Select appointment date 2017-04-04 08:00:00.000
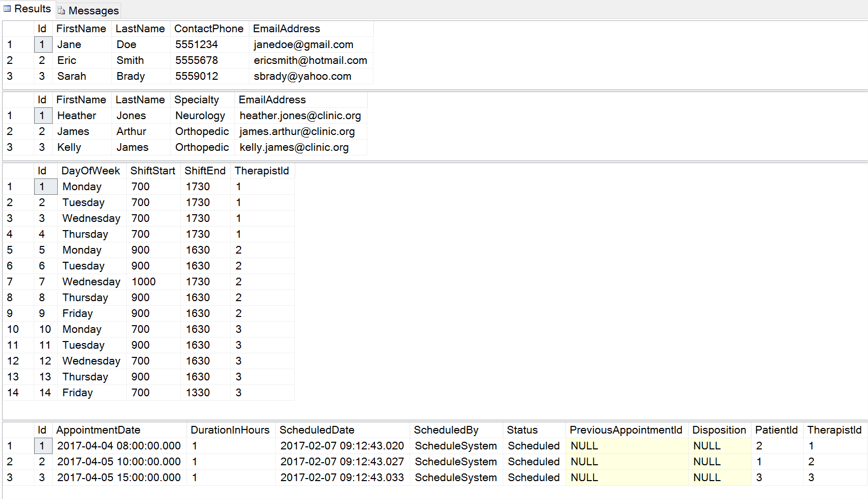Screen dimensions: 868x499 pos(120,446)
